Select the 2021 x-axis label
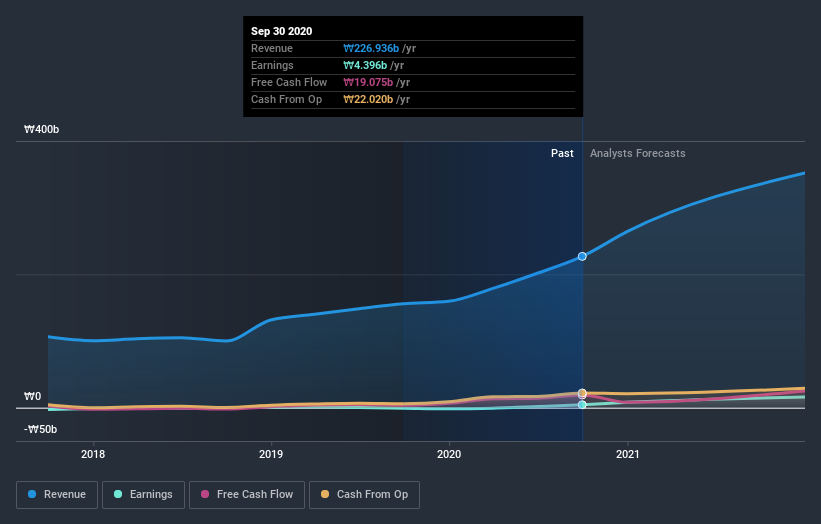Image resolution: width=821 pixels, height=524 pixels. click(x=628, y=454)
